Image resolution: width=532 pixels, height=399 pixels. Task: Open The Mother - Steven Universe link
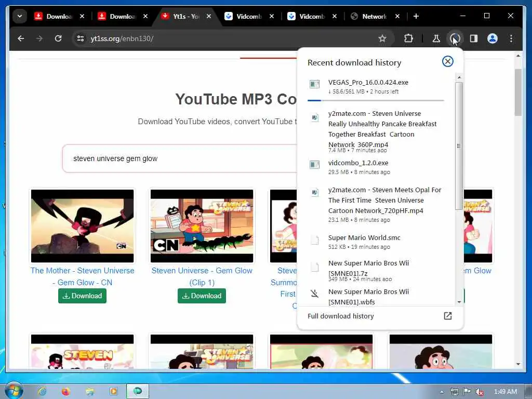[x=83, y=276]
